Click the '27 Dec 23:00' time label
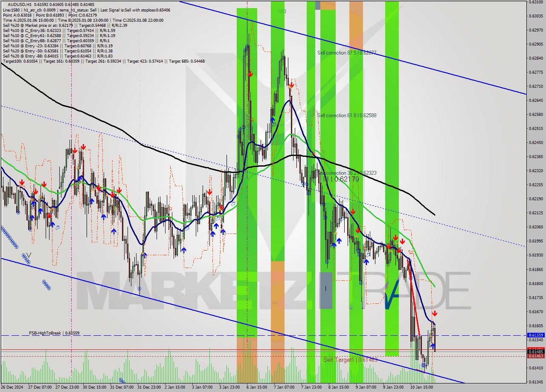Screen dimensions: 546x392 pyautogui.click(x=67, y=388)
